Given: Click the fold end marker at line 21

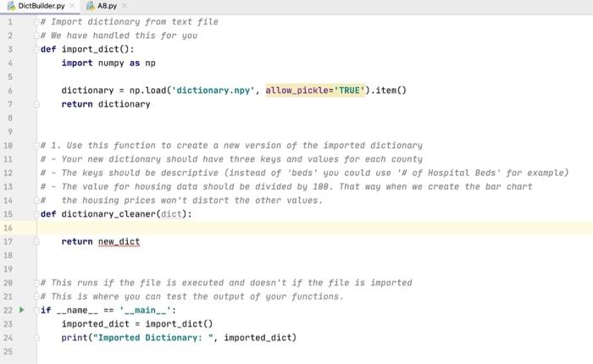Looking at the screenshot, I should (x=36, y=297).
